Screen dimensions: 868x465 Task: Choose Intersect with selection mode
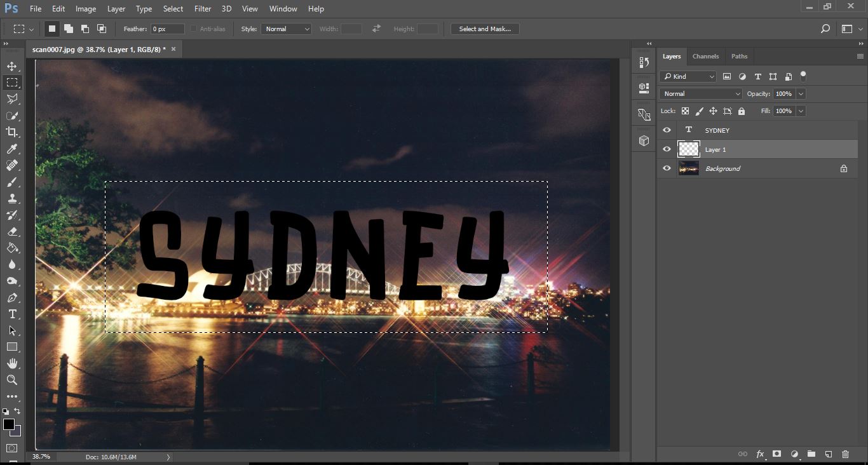click(102, 29)
